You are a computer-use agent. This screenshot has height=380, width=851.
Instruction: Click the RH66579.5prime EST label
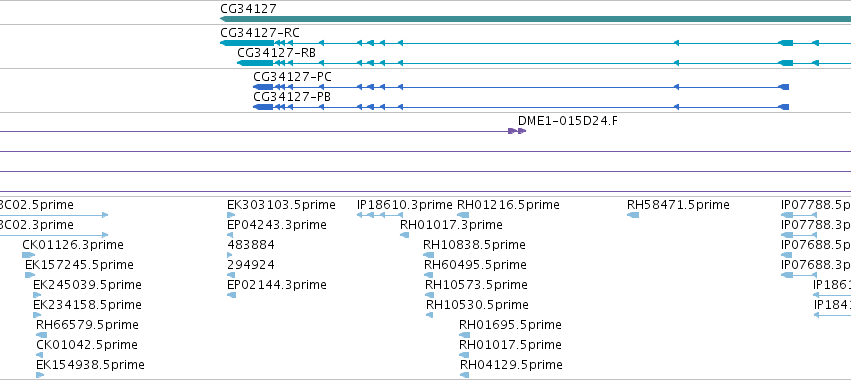click(x=87, y=325)
